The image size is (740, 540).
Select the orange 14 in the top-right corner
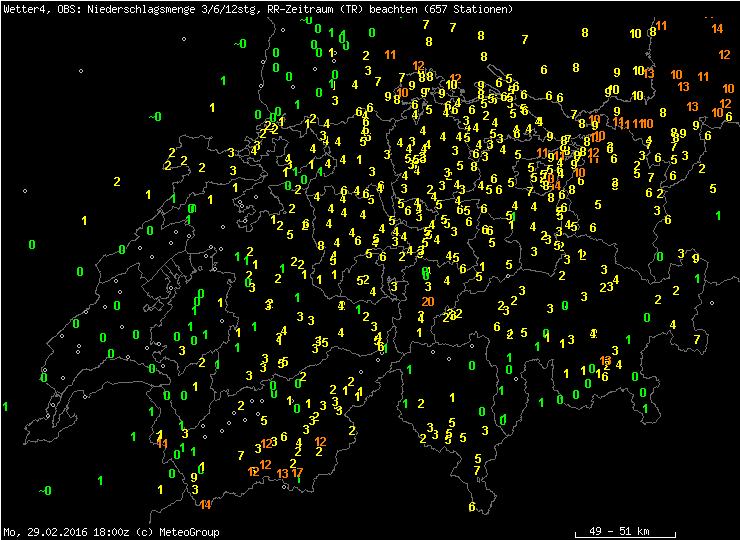click(717, 28)
